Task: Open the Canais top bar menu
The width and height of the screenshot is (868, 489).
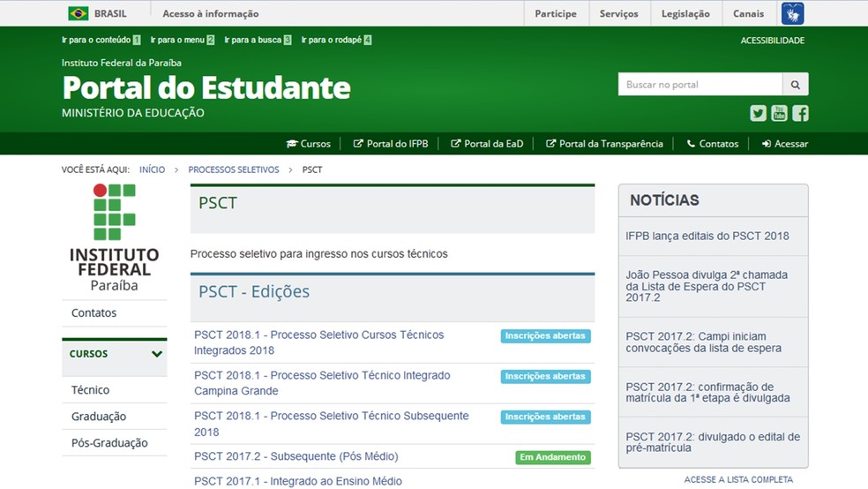Action: (748, 14)
